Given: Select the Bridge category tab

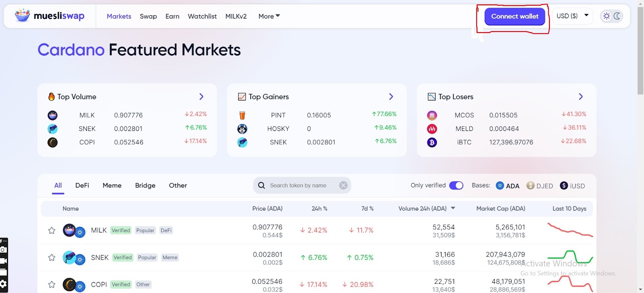Looking at the screenshot, I should [145, 185].
